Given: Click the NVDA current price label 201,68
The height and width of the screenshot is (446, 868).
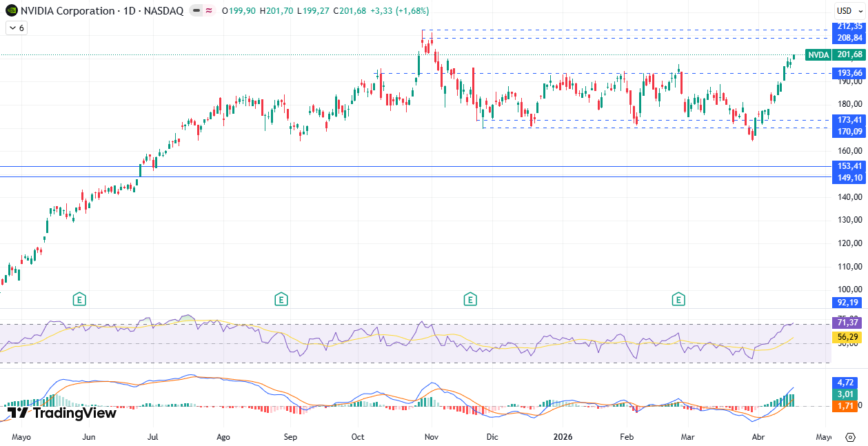Looking at the screenshot, I should tap(848, 55).
